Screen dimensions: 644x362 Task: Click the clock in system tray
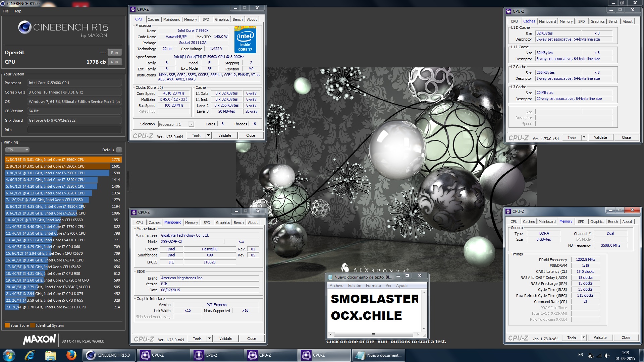(x=625, y=356)
